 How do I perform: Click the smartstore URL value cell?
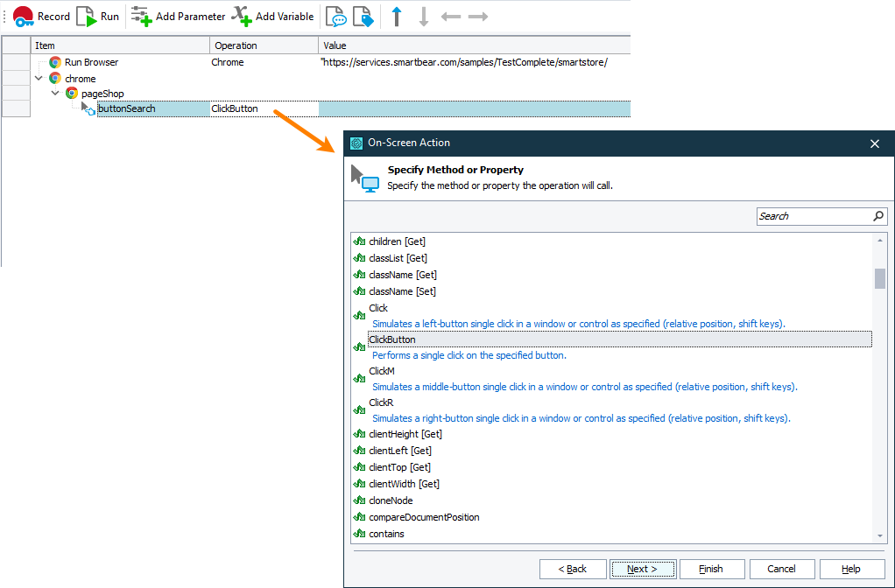tap(475, 62)
